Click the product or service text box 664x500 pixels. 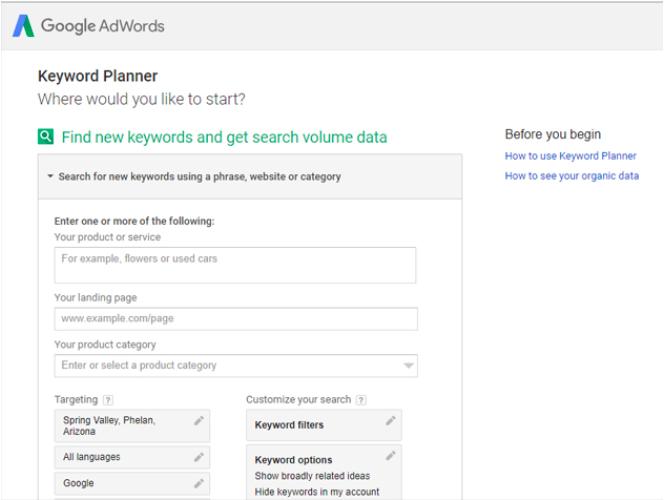[235, 265]
